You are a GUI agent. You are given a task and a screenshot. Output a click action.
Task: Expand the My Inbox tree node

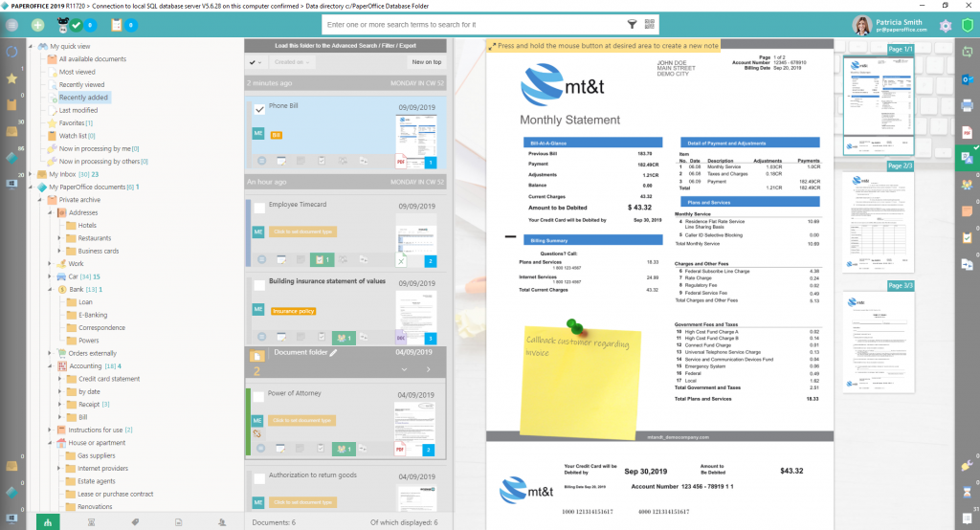pos(31,174)
